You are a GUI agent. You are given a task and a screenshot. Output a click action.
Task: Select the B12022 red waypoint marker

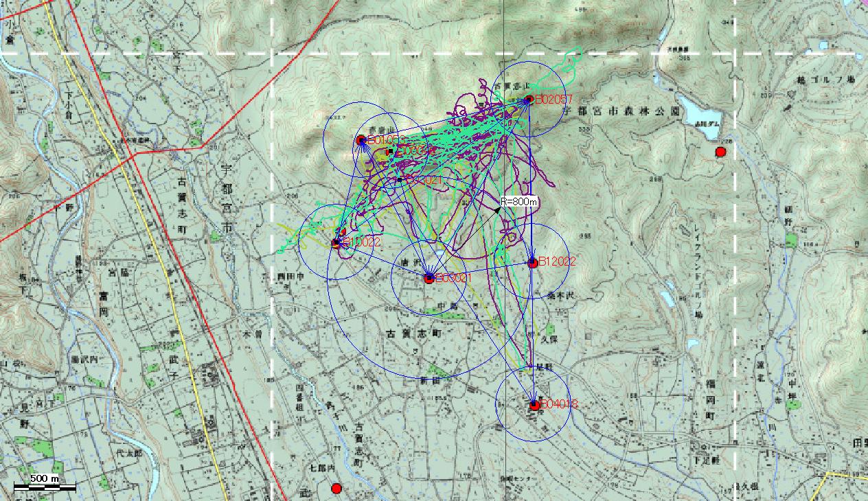(532, 262)
